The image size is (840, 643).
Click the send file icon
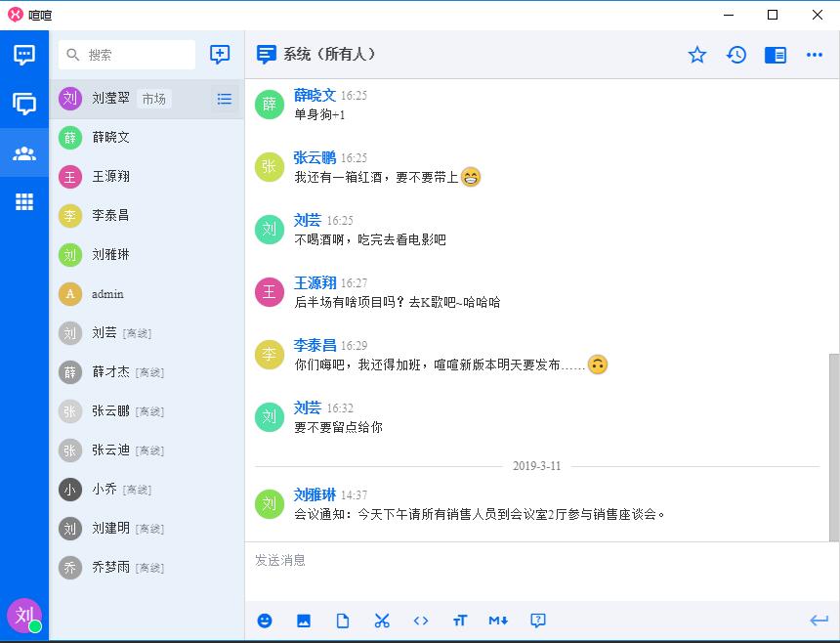click(343, 621)
